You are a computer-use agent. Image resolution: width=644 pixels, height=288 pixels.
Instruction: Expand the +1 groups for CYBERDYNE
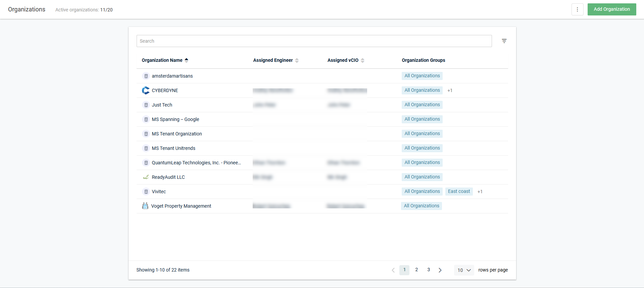(450, 90)
